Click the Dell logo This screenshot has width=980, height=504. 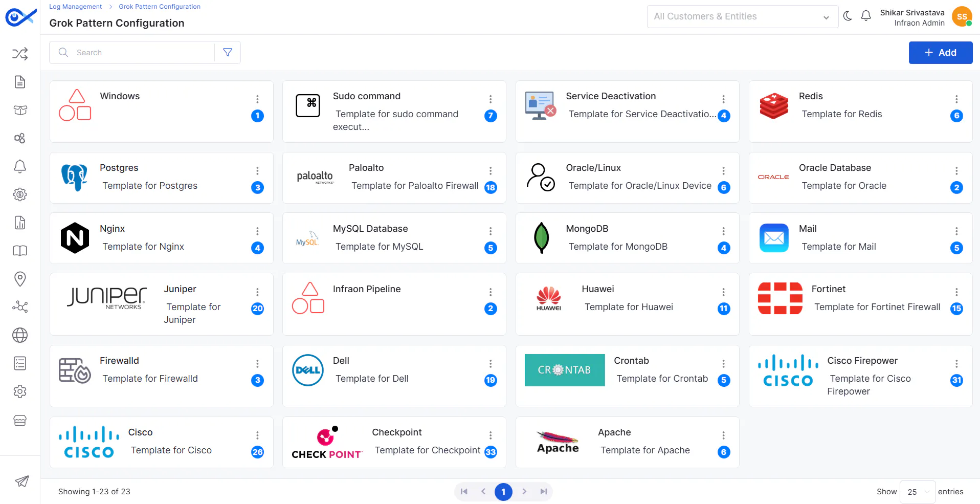coord(308,370)
